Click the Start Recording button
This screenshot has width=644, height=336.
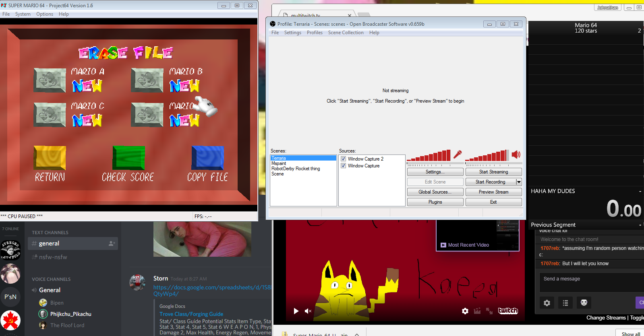[491, 182]
